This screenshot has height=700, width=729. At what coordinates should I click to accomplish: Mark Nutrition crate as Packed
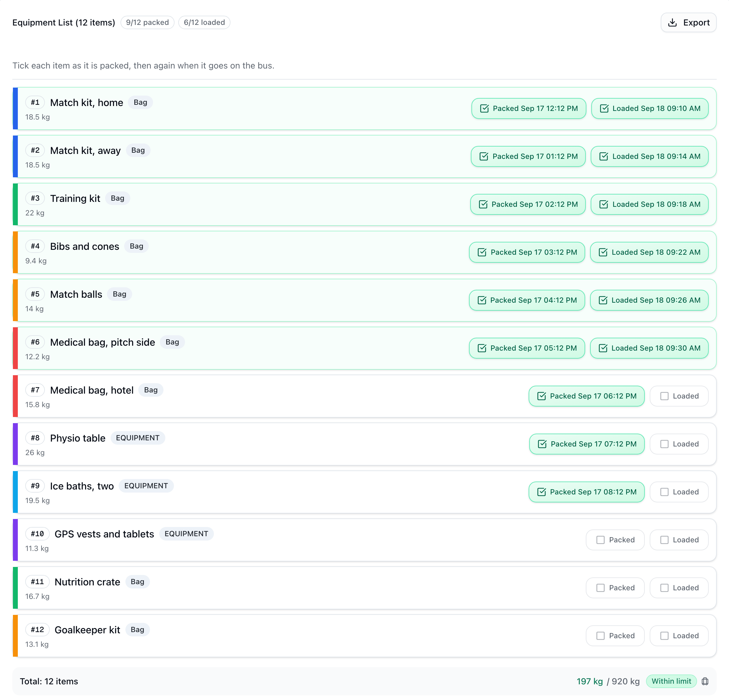point(615,588)
